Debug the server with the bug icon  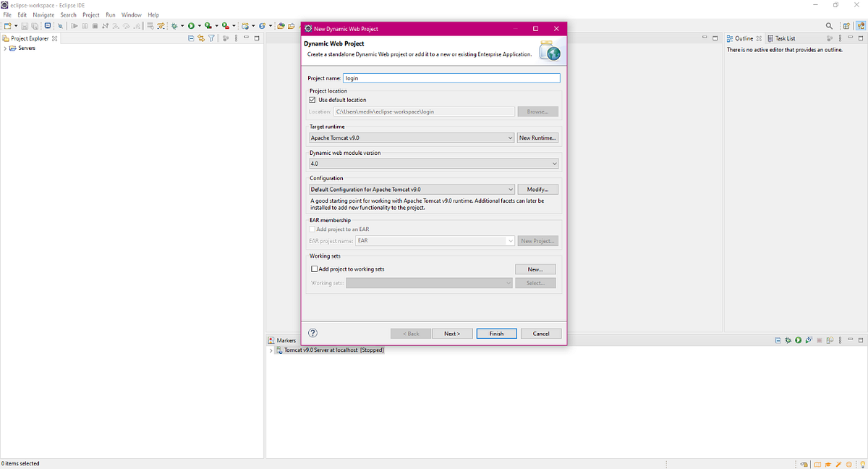click(x=788, y=339)
